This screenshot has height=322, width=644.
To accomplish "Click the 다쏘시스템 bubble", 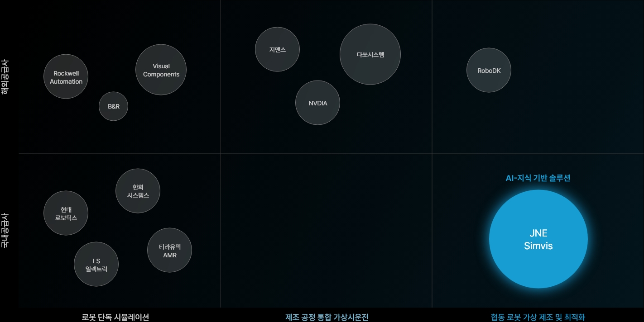I will coord(370,54).
